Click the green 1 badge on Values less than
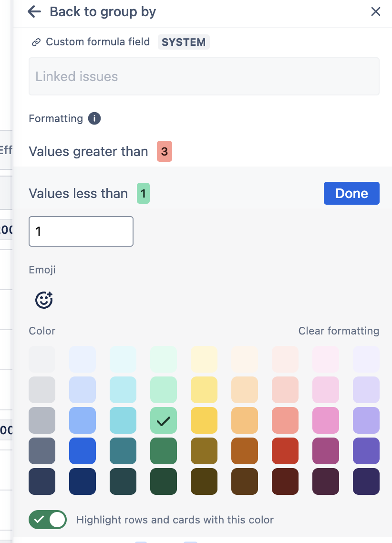Viewport: 392px width, 543px height. point(143,193)
